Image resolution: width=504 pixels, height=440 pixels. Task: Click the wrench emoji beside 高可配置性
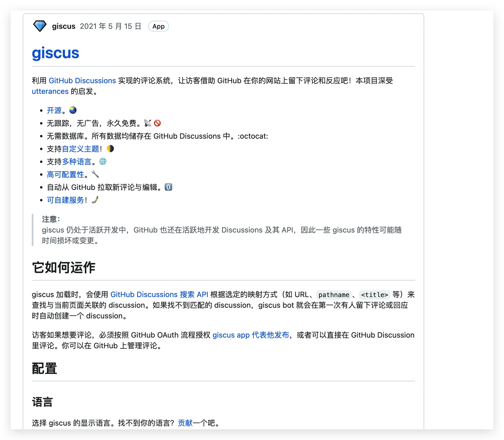tap(95, 174)
